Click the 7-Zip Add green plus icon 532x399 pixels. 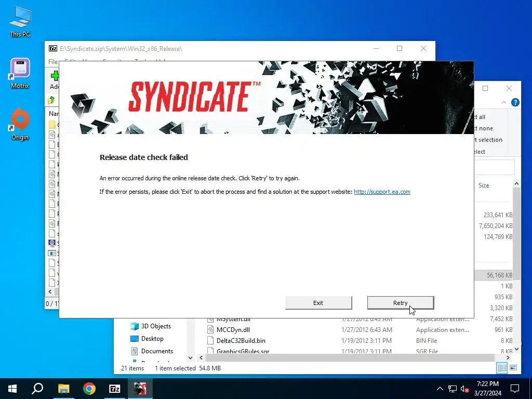click(54, 76)
